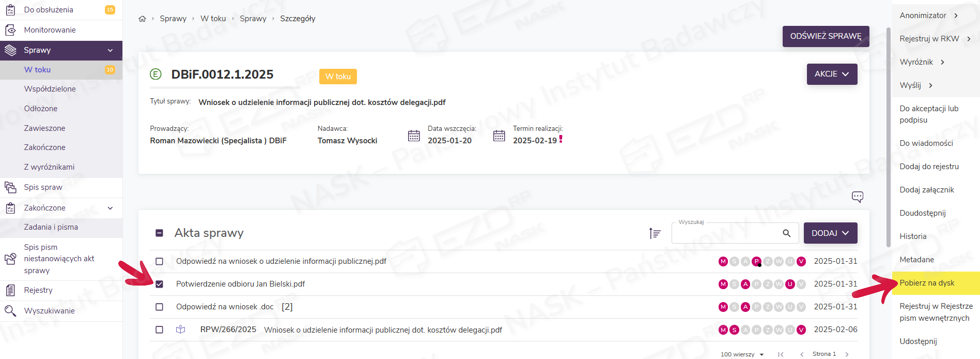
Task: Open Współdzielone in the sidebar
Action: tap(50, 89)
